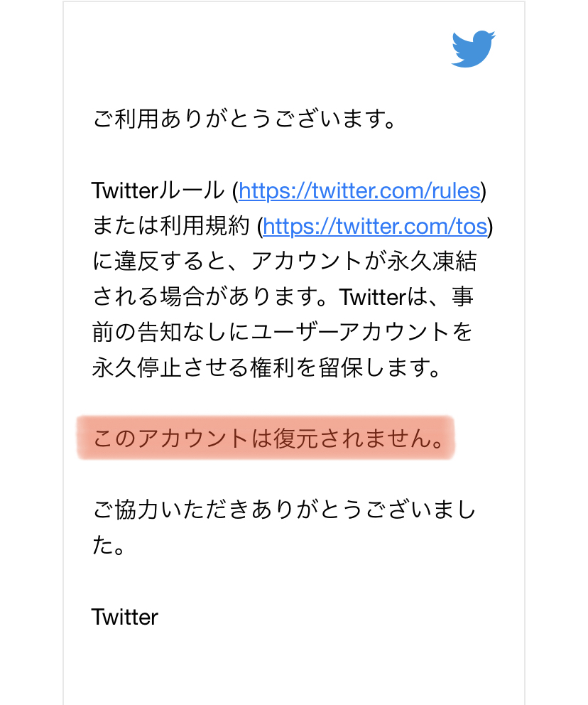Click the closing line ご協力いただきありがとうございまし

(284, 510)
